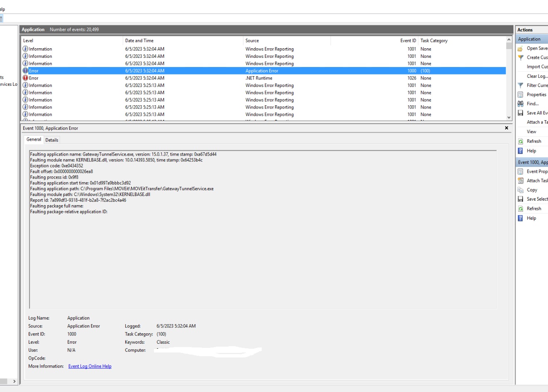Click Attach a Task To this Log action
The image size is (548, 392).
coord(537,122)
